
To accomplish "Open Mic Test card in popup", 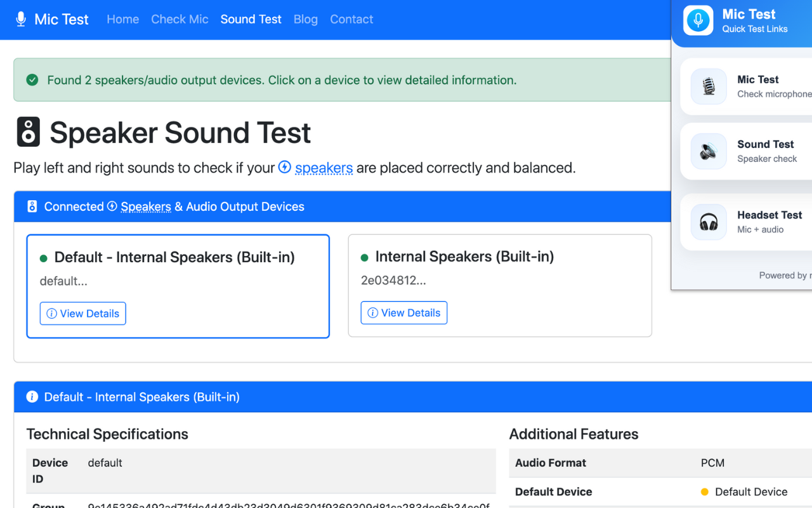I will (746, 86).
